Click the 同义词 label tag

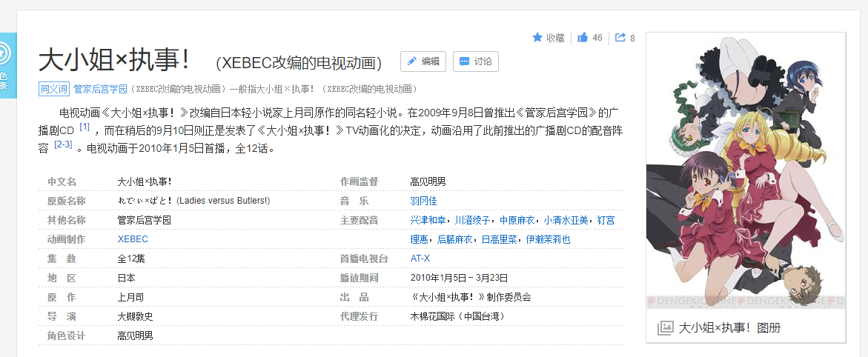click(x=53, y=89)
